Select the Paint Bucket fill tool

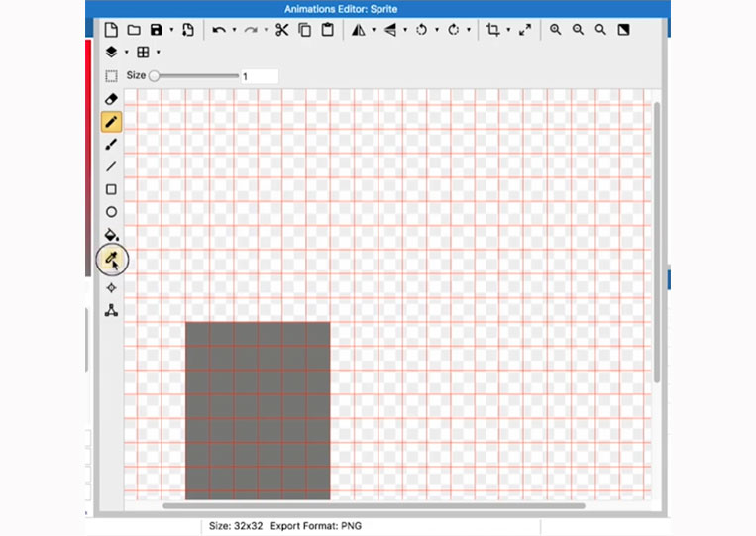coord(112,235)
